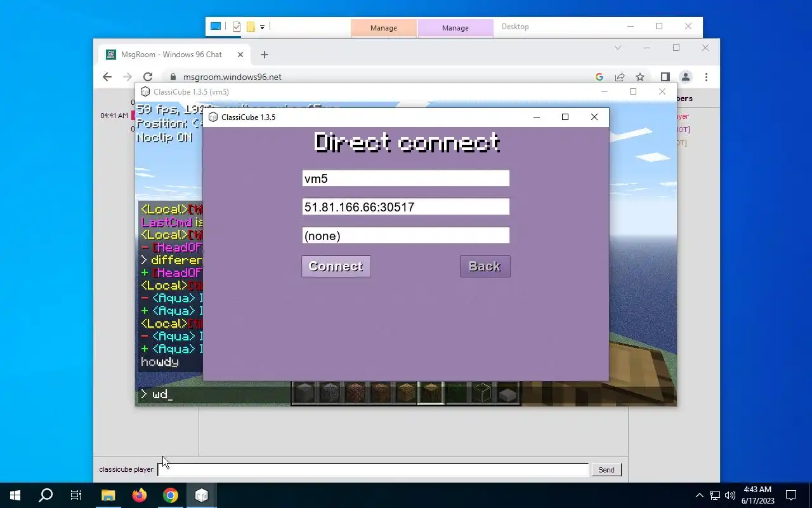Click cube icon in ClassiCube (vm5) game window title
Screen dimensions: 812x508
[145, 91]
